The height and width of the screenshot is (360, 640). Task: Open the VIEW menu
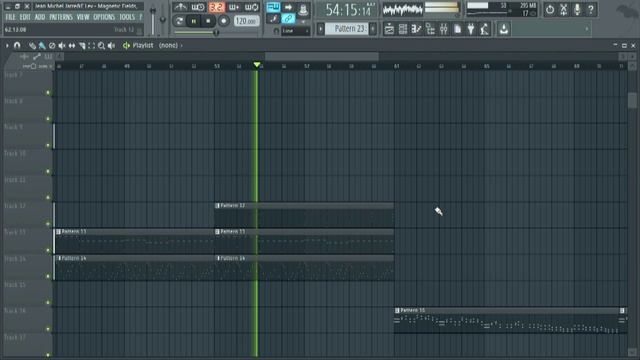click(83, 17)
